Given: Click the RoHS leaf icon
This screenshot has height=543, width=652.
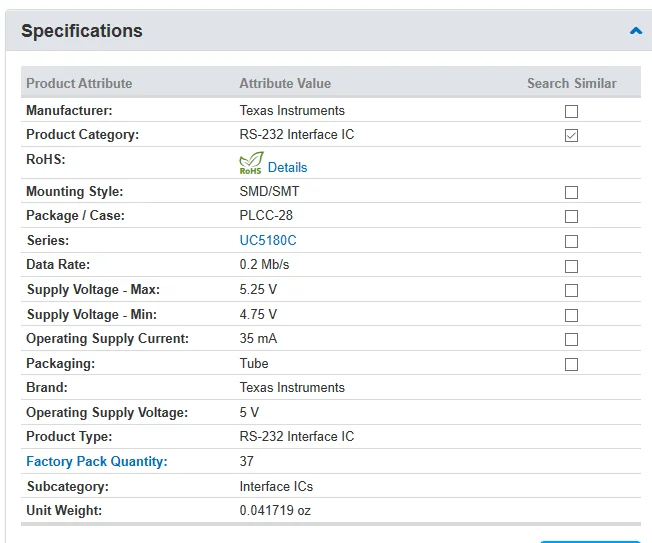Looking at the screenshot, I should pos(251,163).
